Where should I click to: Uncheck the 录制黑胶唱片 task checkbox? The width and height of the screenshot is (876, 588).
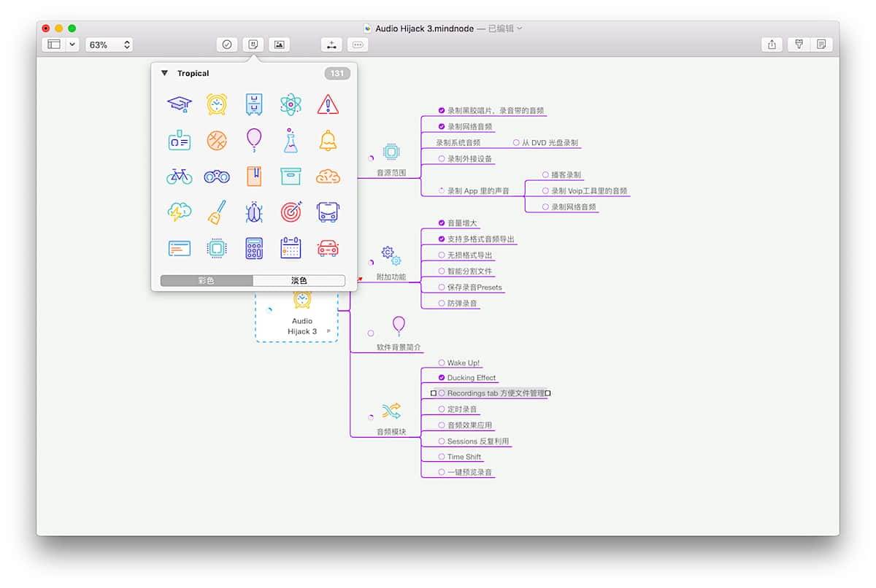coord(442,111)
